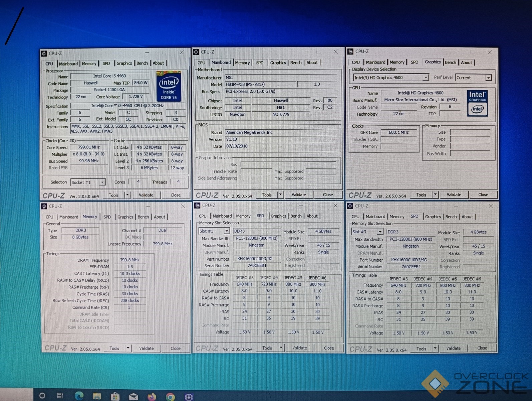Viewport: 532px width, 401px height.
Task: Click DRAM Frequency value 799.8 MHz
Action: [130, 260]
